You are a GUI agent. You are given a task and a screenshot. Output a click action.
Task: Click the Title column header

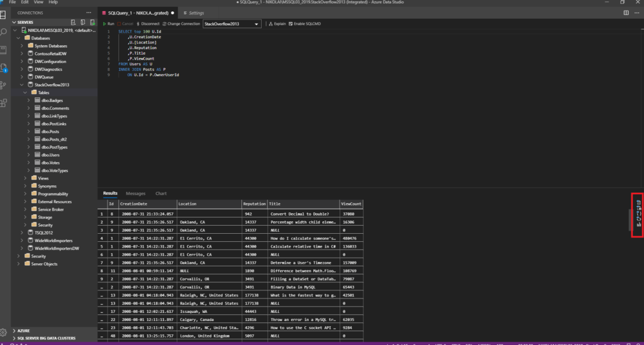point(303,204)
